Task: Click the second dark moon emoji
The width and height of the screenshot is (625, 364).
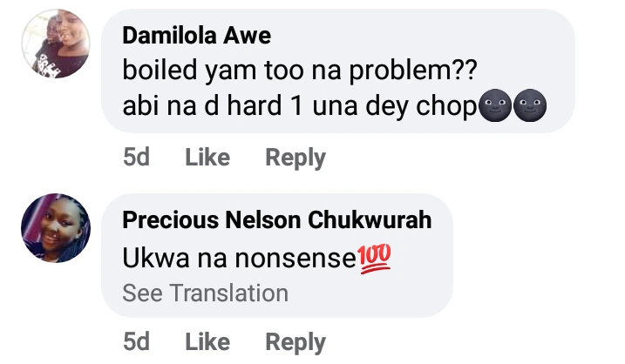Action: (530, 108)
